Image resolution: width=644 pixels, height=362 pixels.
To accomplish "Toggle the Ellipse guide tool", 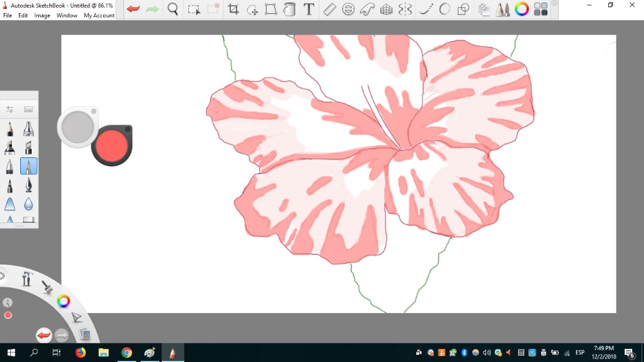I will [x=348, y=10].
